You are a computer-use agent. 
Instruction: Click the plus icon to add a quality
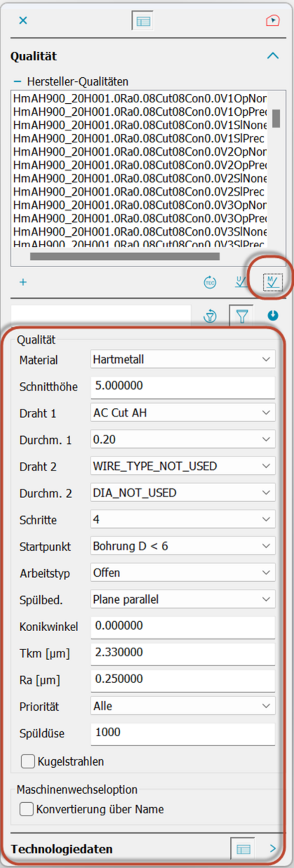23,282
